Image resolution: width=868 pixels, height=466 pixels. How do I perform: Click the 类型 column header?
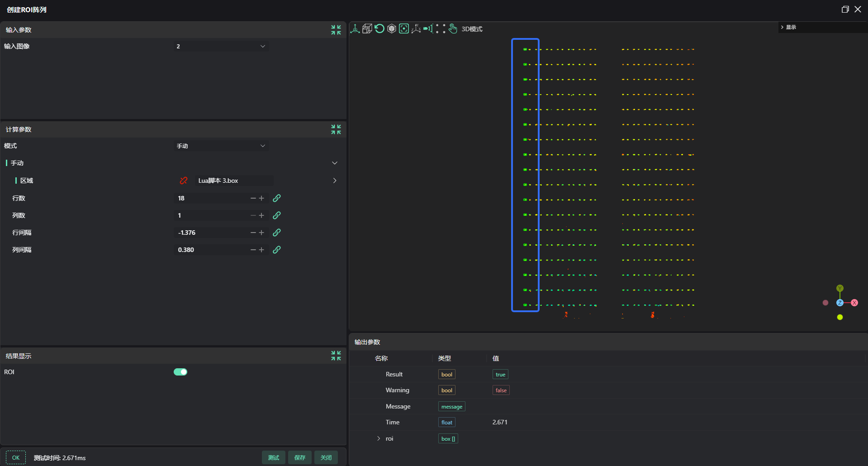click(x=445, y=358)
